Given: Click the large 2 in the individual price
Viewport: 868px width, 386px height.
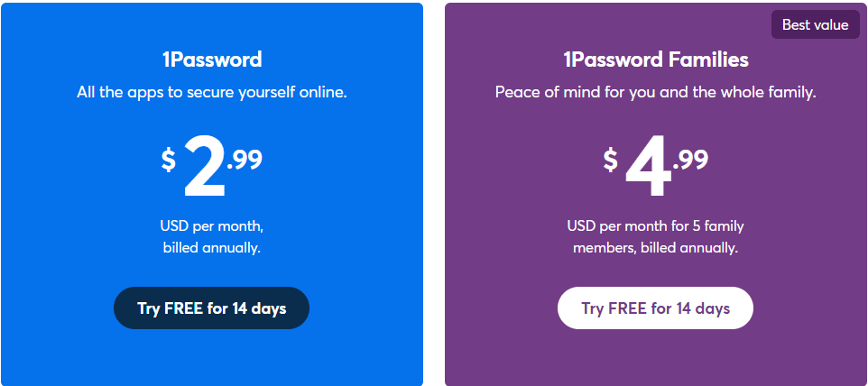Looking at the screenshot, I should (204, 167).
